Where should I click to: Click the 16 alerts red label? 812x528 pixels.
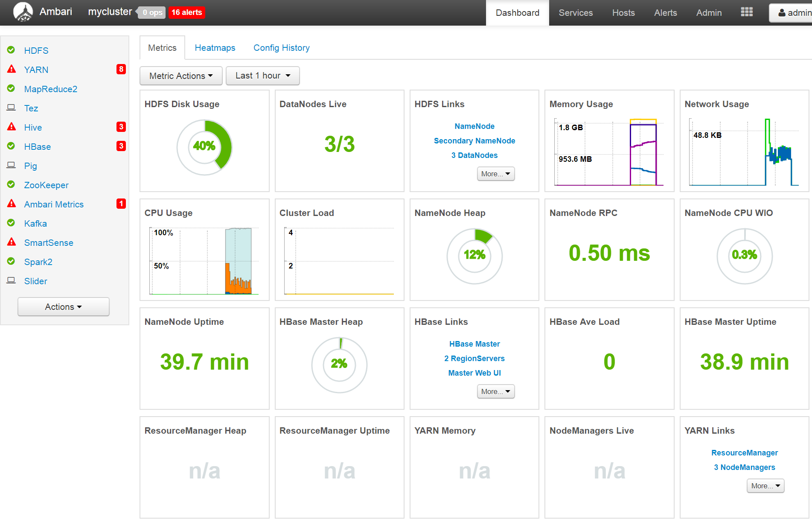pyautogui.click(x=187, y=12)
